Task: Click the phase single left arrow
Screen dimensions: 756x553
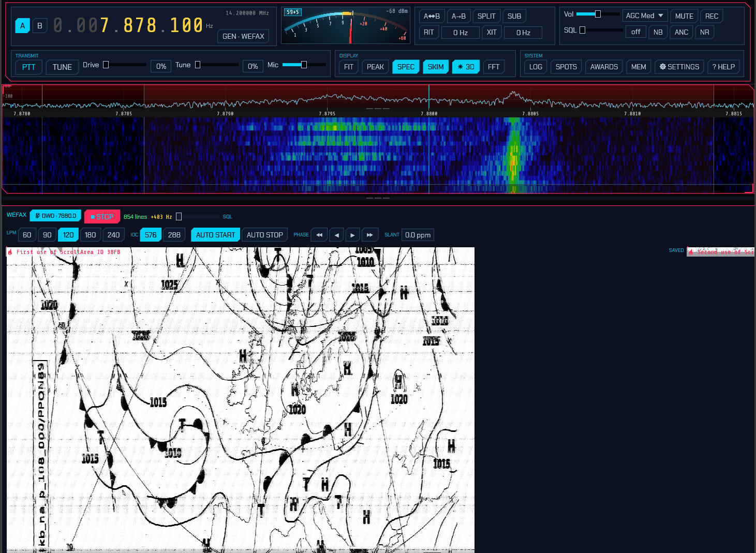Action: pos(337,235)
